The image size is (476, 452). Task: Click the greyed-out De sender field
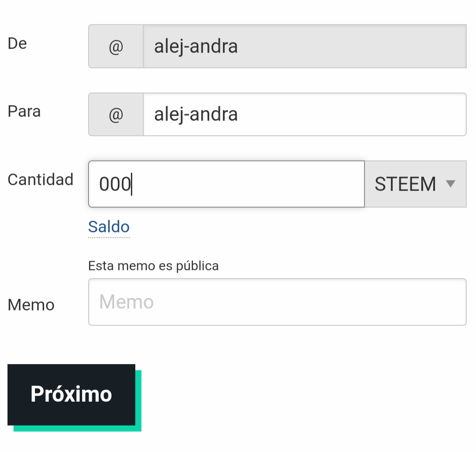coord(305,46)
